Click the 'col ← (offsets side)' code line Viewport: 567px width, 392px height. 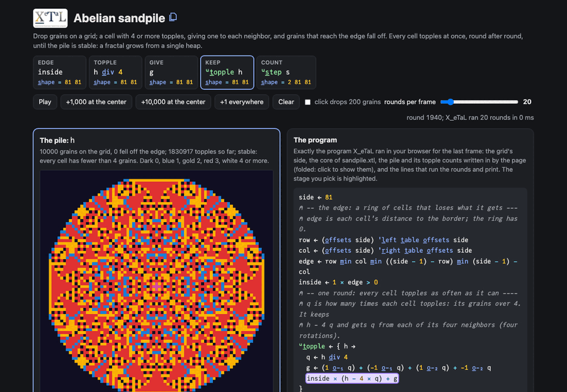coord(385,250)
